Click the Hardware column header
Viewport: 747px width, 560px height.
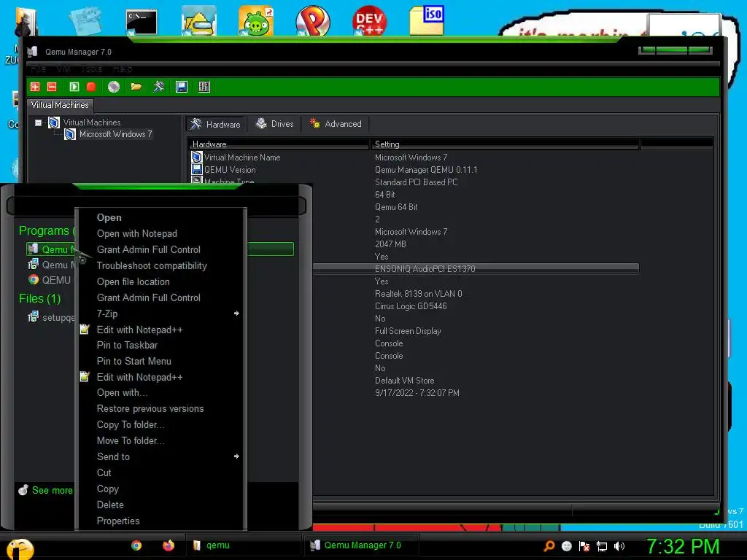click(278, 144)
